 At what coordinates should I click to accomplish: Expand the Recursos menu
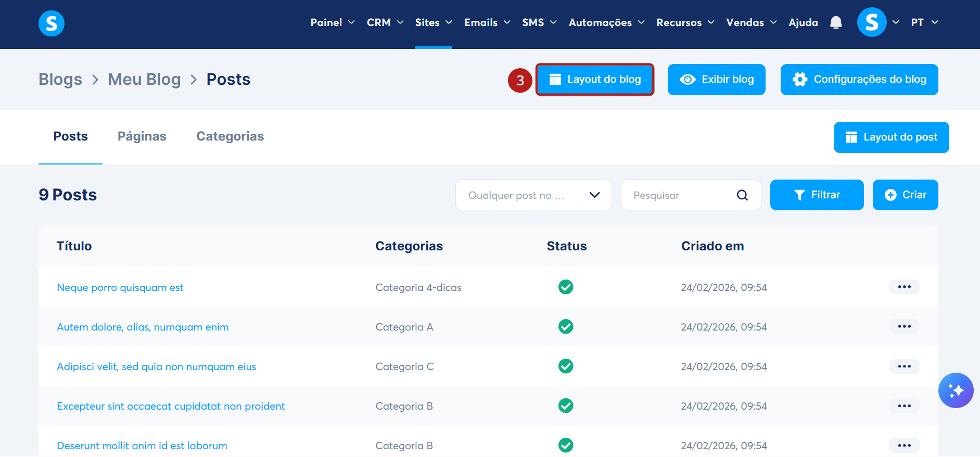pyautogui.click(x=685, y=22)
